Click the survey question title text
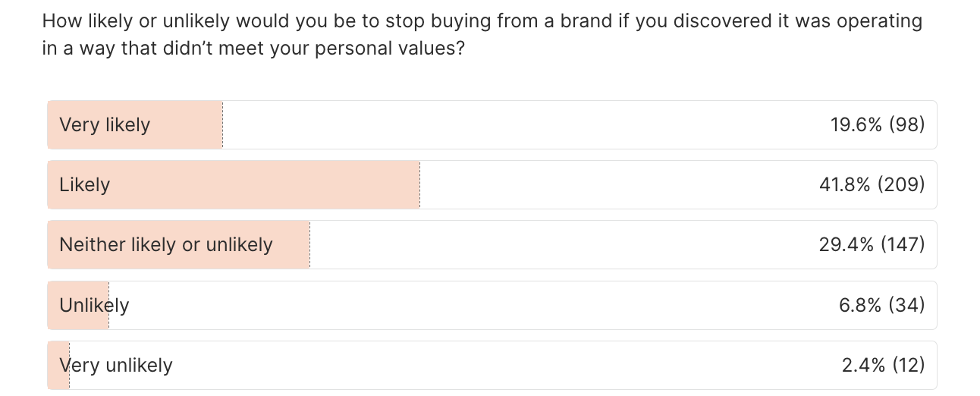980x396 pixels. 482,35
